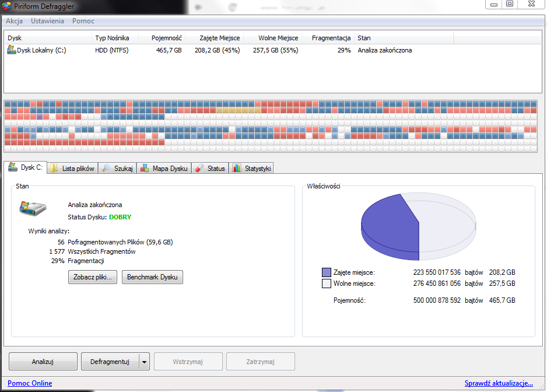Click the Defragmentuj button

pyautogui.click(x=110, y=361)
